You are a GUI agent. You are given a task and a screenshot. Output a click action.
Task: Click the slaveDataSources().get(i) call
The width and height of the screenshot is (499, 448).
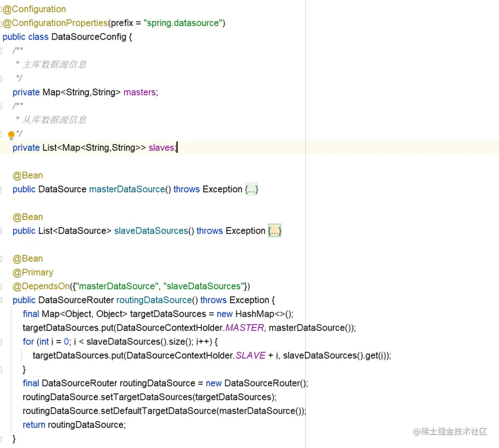[x=335, y=356]
